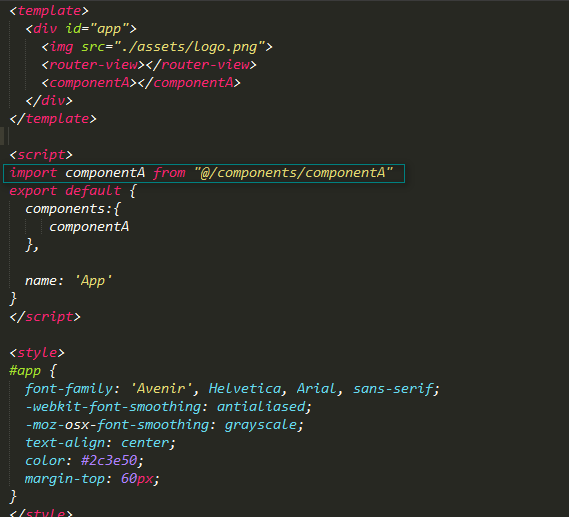Click the closing template tag
The height and width of the screenshot is (517, 569).
(x=53, y=119)
